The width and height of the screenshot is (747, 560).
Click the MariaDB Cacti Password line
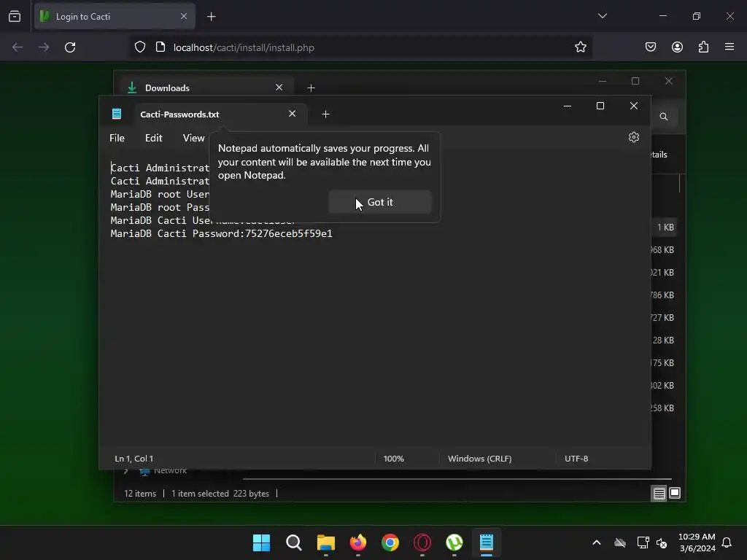(x=222, y=234)
